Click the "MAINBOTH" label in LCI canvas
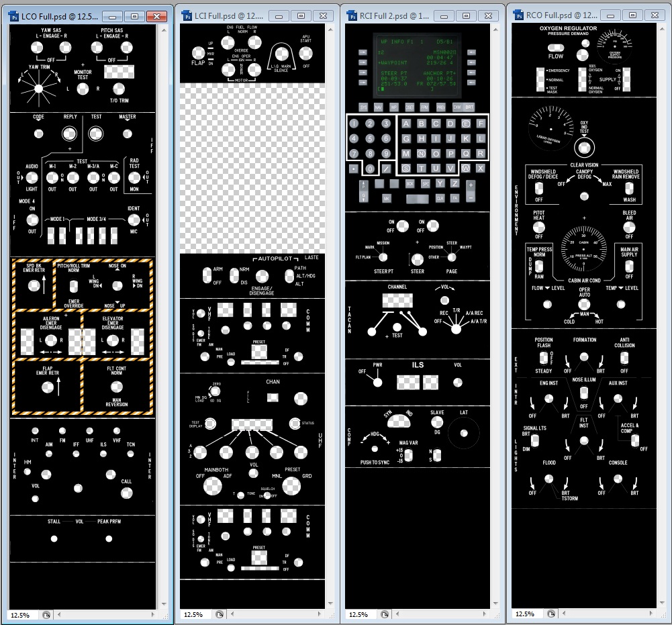 (216, 470)
